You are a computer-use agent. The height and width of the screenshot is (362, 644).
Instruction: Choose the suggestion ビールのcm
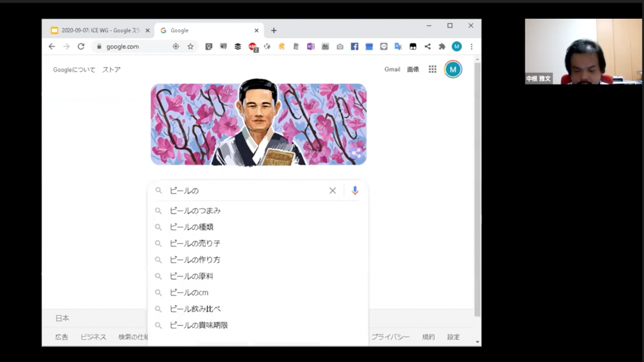pos(258,292)
